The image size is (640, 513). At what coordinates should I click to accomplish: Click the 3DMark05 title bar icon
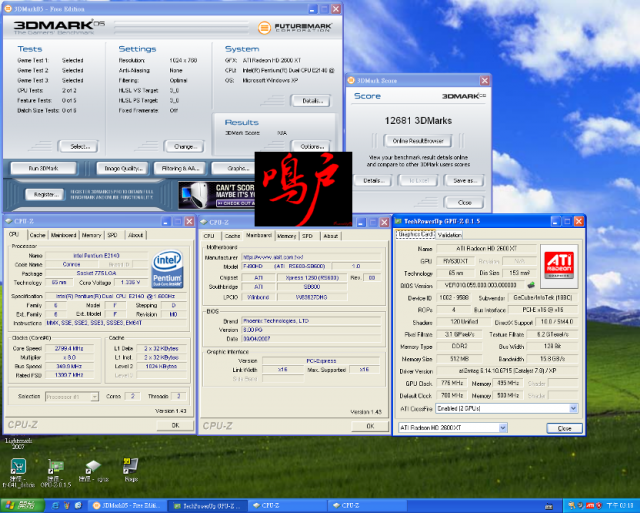8,9
